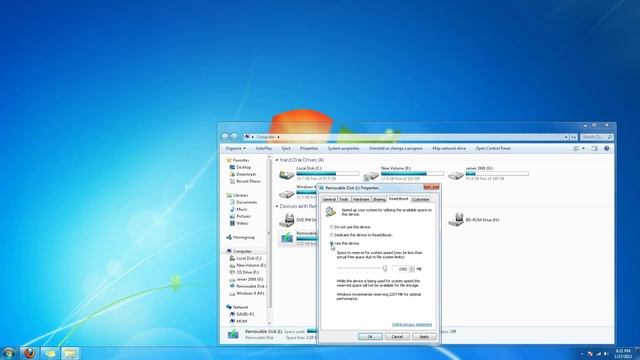The image size is (640, 360).
Task: Select the server 2008 (G:) drive icon
Action: pos(456,176)
